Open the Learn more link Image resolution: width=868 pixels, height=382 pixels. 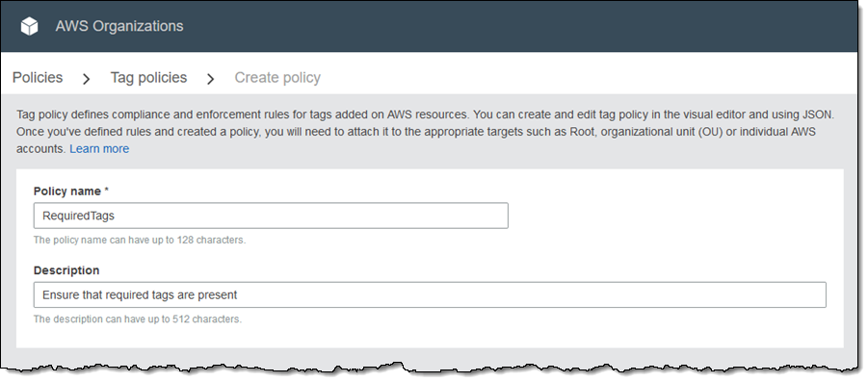(99, 149)
